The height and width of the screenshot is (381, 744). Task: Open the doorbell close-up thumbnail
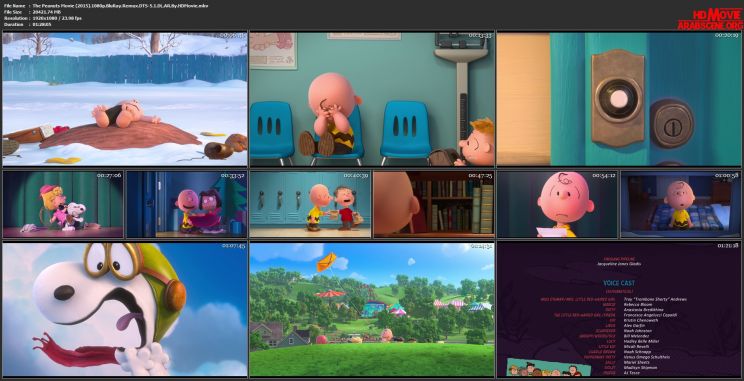pos(619,99)
